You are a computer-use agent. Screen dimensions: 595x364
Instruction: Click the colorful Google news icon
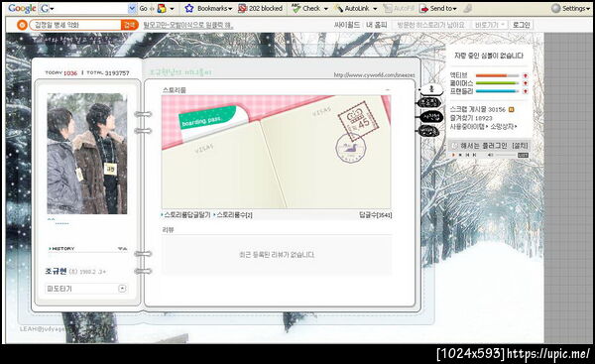click(162, 8)
